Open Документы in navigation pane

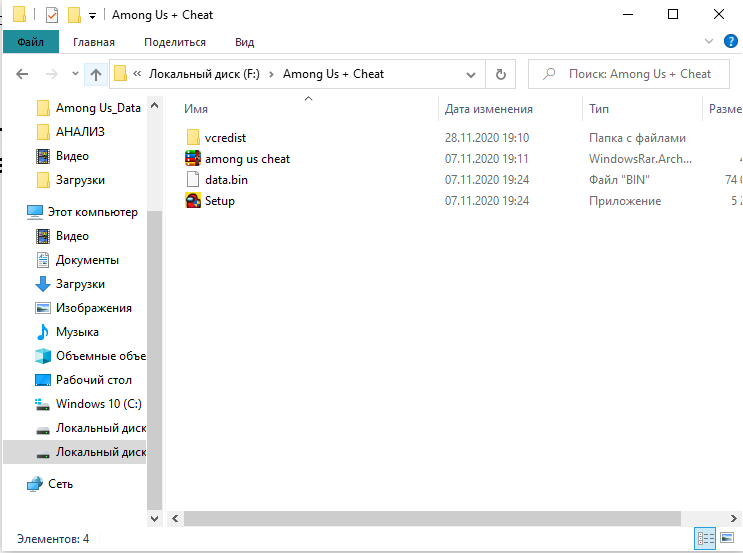78,260
